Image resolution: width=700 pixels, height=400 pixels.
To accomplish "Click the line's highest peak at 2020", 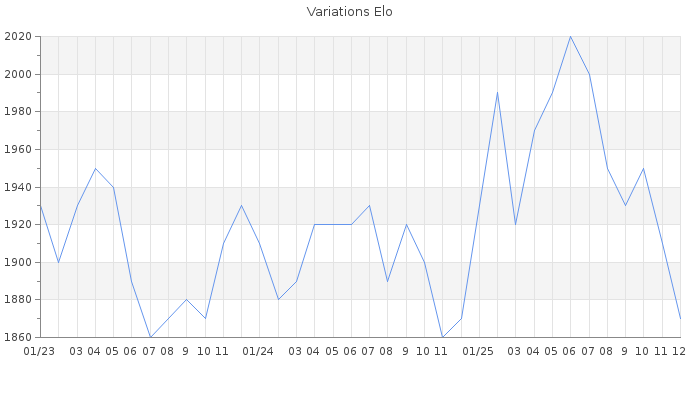I will point(570,37).
